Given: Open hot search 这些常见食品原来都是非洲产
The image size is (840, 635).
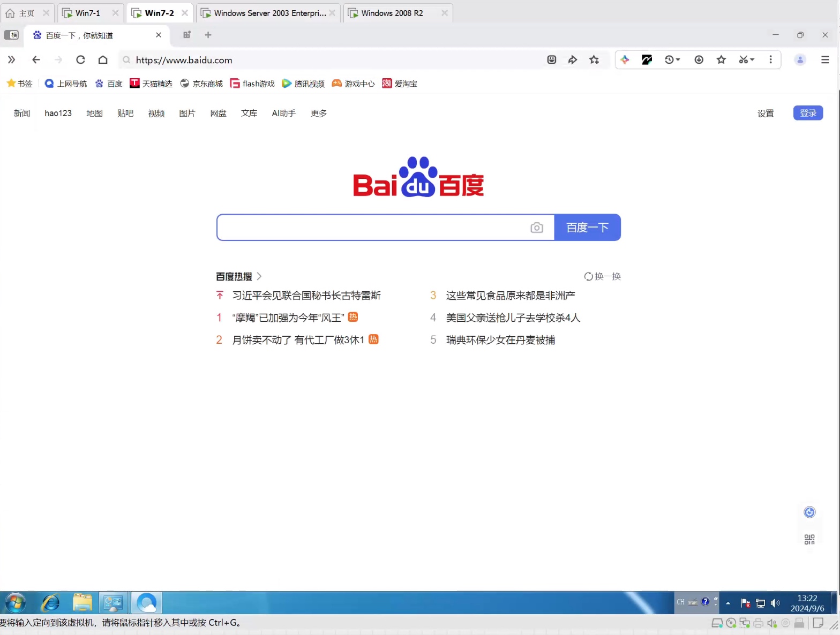Looking at the screenshot, I should click(511, 296).
